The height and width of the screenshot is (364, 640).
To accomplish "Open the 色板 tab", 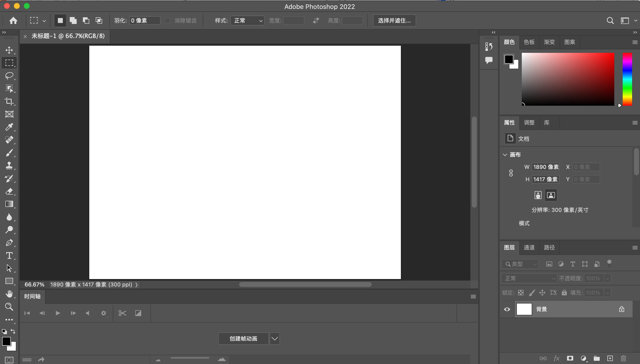I will pyautogui.click(x=529, y=42).
